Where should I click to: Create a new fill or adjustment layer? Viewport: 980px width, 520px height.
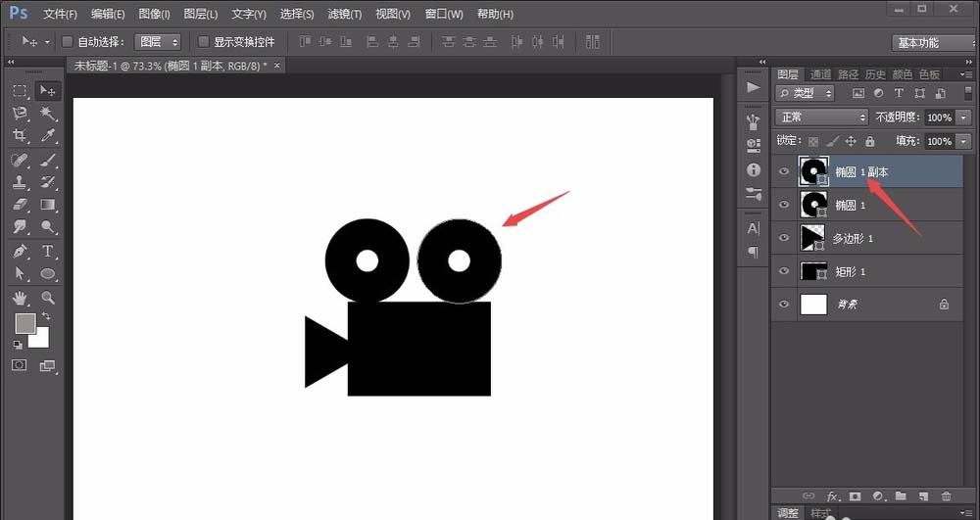click(x=878, y=496)
